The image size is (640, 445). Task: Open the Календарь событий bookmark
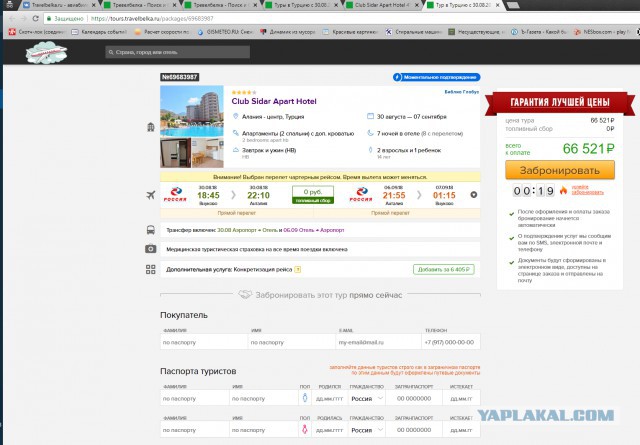tap(99, 32)
